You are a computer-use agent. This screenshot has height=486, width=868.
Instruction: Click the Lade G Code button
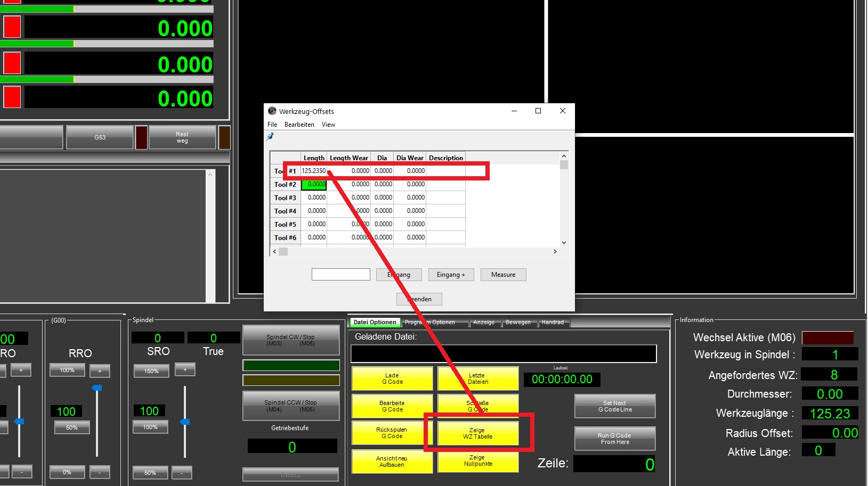click(x=392, y=378)
